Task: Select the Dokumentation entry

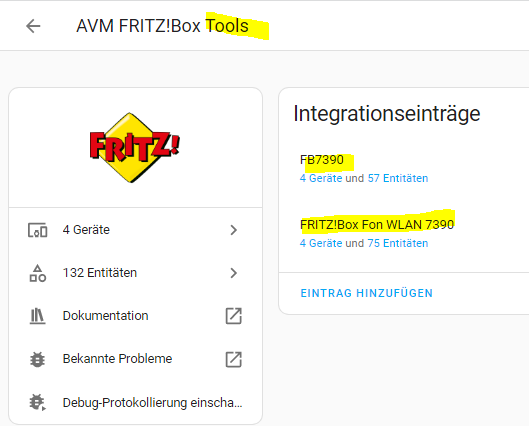Action: (x=135, y=316)
